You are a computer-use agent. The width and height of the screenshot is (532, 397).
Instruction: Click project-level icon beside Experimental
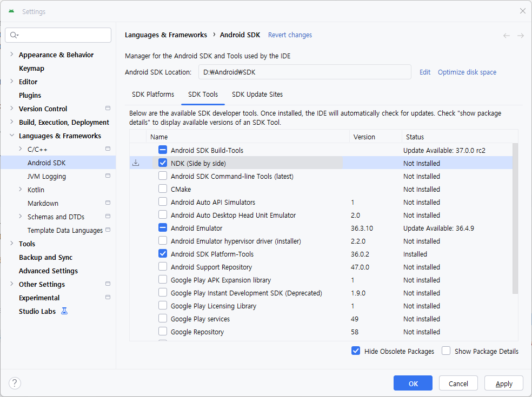pos(108,297)
